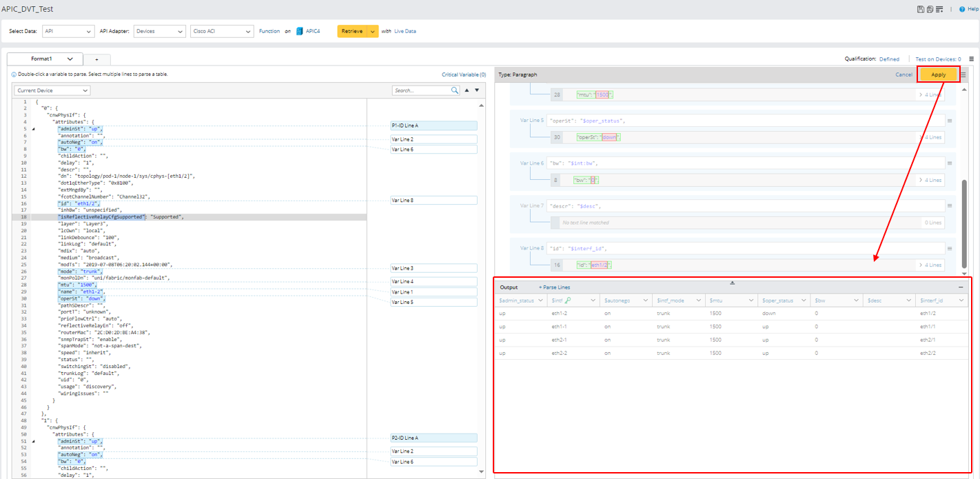
Task: Expand the Cisco ACI dropdown
Action: pyautogui.click(x=222, y=32)
